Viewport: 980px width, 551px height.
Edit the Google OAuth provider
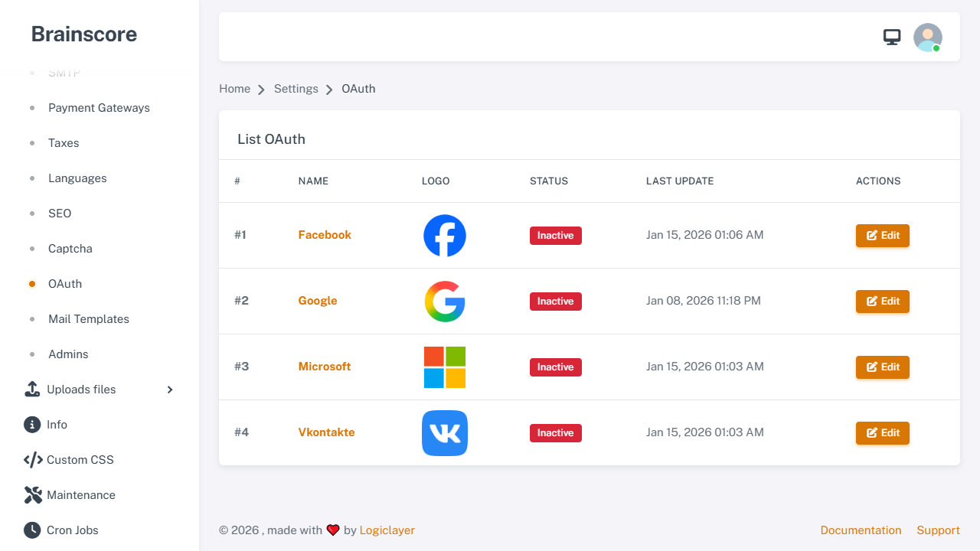pyautogui.click(x=883, y=302)
